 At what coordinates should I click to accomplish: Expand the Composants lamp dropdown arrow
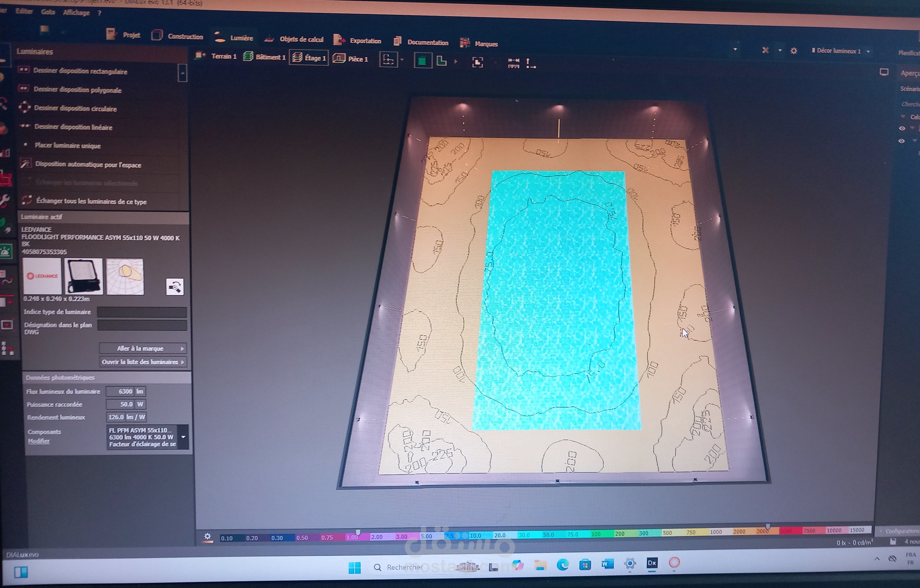[x=183, y=437]
